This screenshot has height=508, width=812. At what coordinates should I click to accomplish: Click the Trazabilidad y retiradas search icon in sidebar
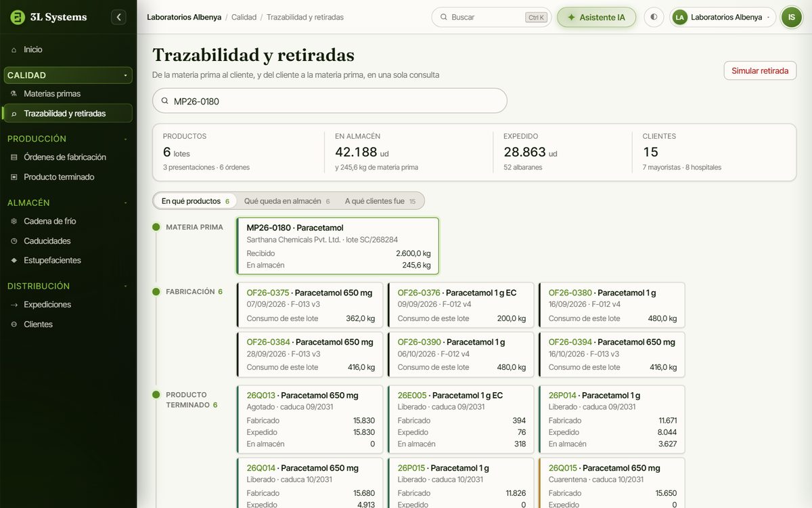(x=14, y=114)
